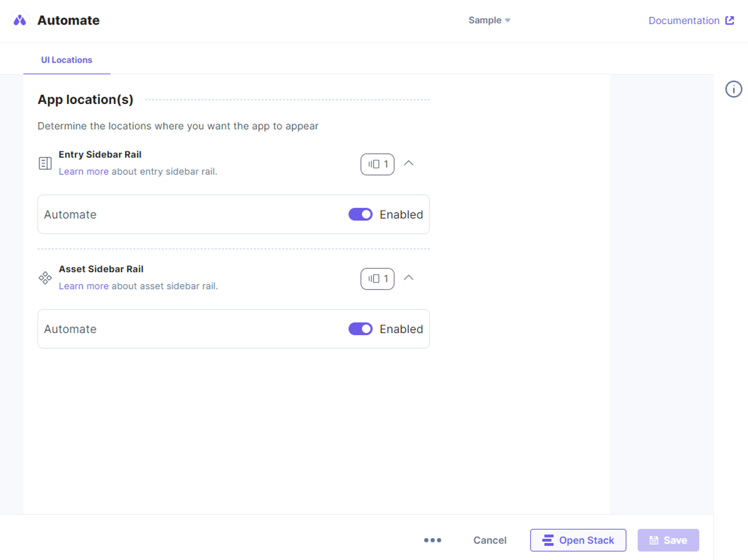Click the Open Stack button
748x560 pixels.
pos(578,540)
